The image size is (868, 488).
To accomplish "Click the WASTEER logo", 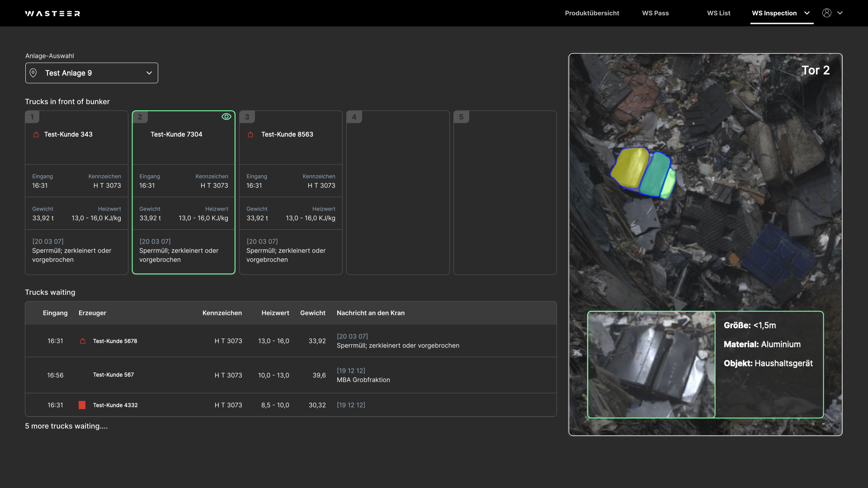I will coord(52,14).
